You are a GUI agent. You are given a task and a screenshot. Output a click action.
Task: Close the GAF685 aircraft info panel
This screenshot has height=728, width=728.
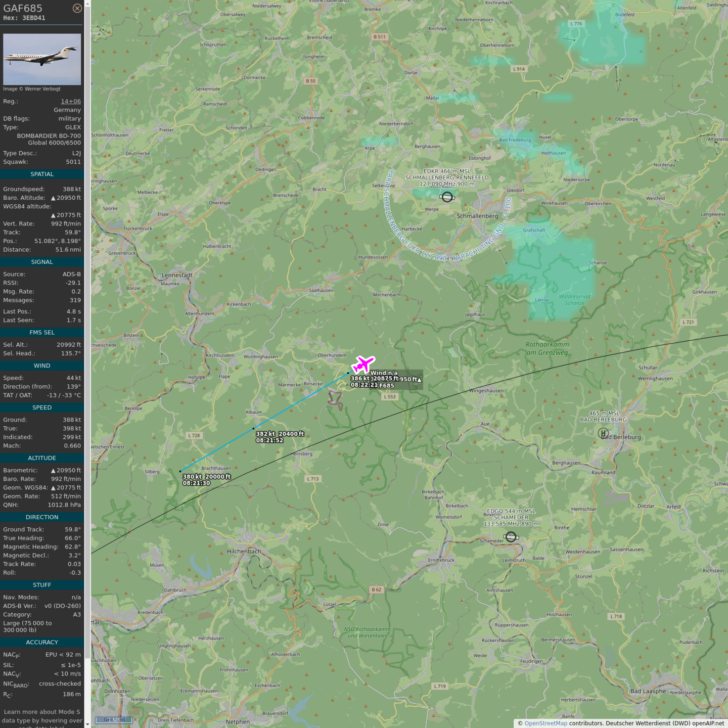point(77,8)
